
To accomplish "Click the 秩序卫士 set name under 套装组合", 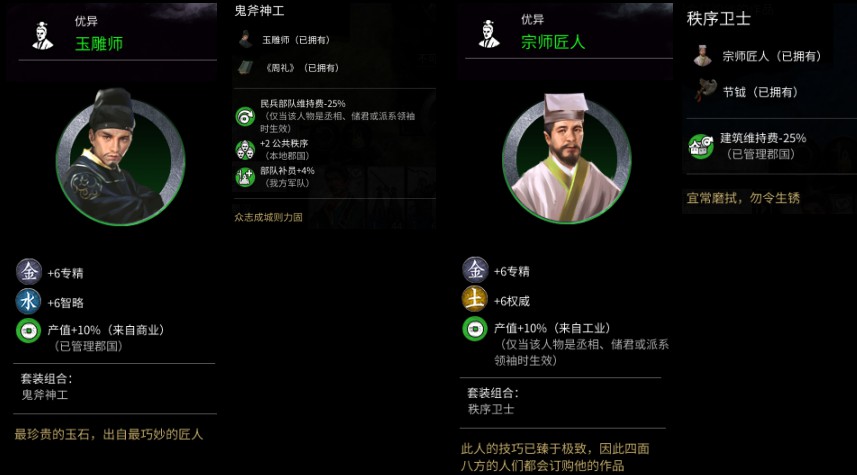I will (x=491, y=409).
